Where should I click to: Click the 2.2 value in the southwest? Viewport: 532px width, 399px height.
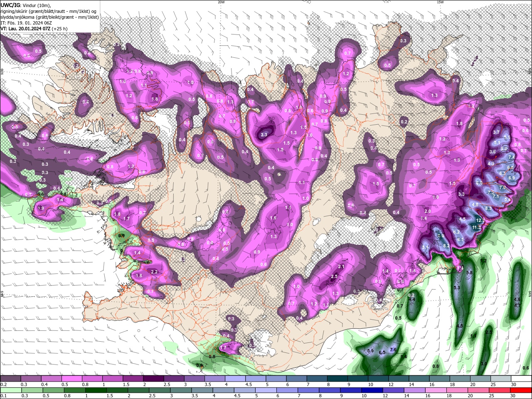[154, 272]
